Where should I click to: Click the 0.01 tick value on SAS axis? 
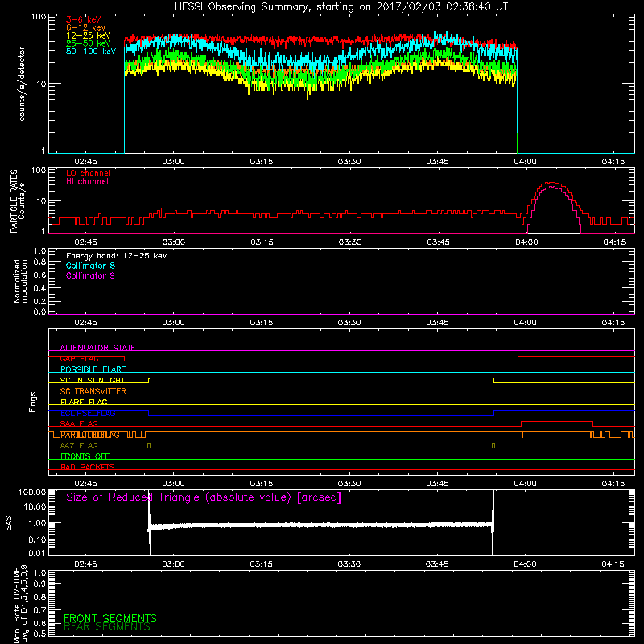pos(36,553)
